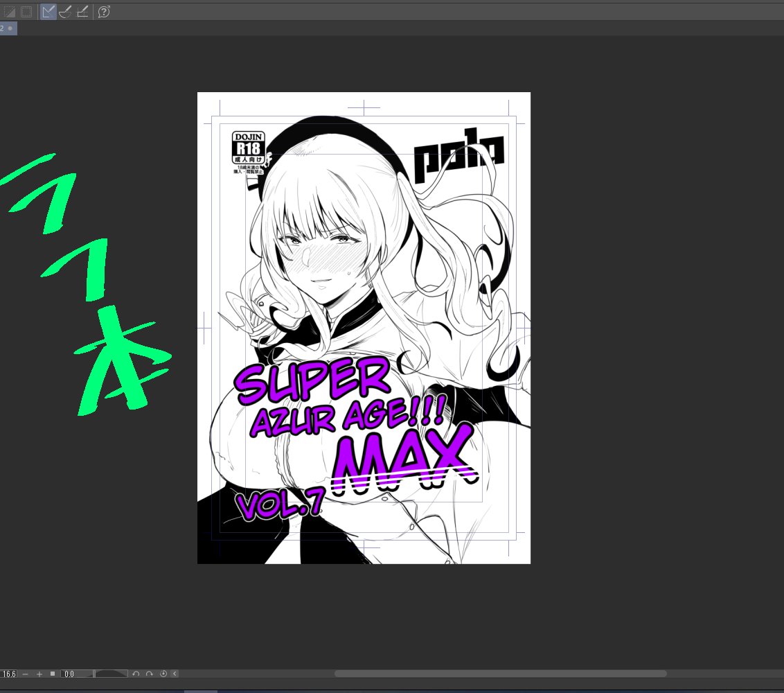Rotate canvas right using clockwise arrow
784x693 pixels.
149,674
